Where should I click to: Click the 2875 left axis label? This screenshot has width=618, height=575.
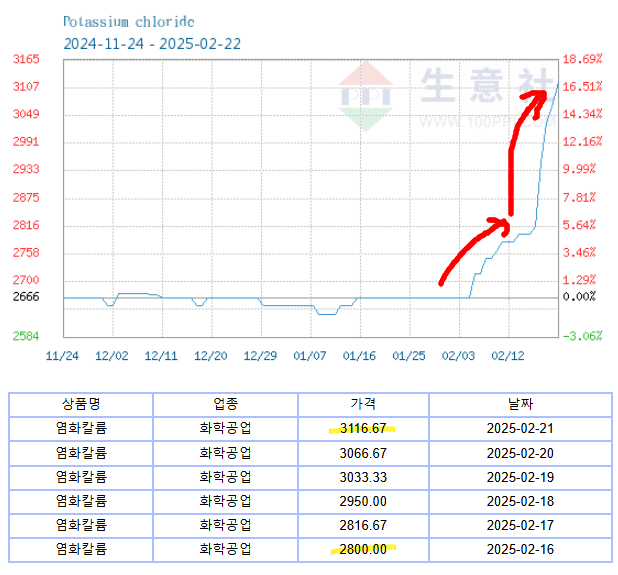tap(26, 197)
